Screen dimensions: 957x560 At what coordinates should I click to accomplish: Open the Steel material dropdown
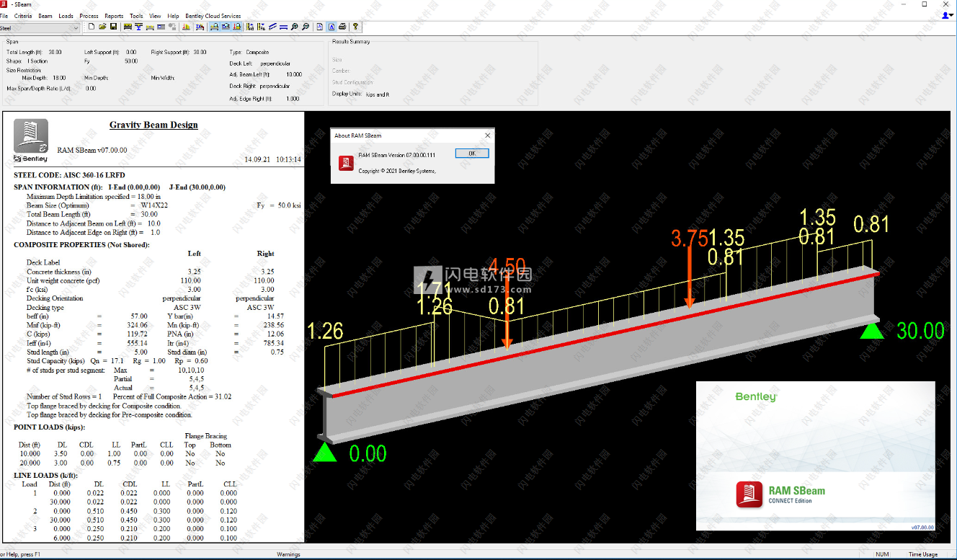(x=40, y=28)
